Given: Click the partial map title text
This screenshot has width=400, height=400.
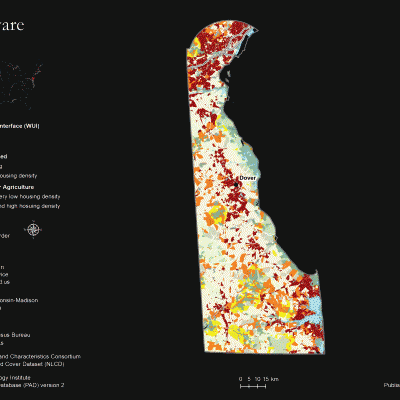Looking at the screenshot, I should click(x=12, y=25).
